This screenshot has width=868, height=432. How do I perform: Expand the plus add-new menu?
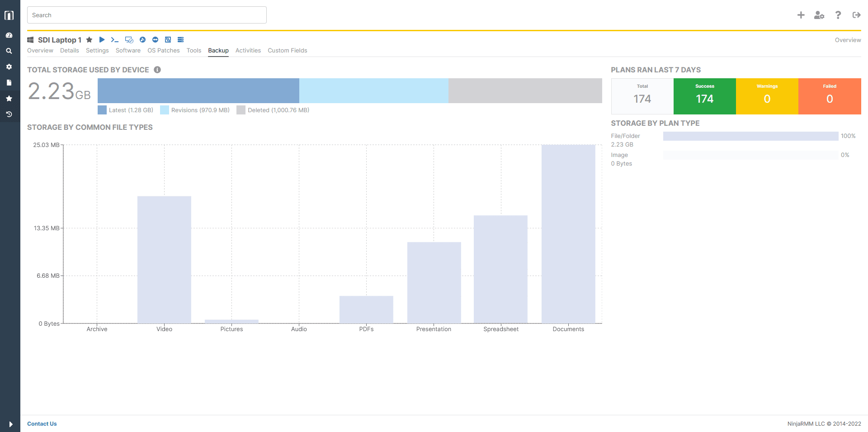(x=801, y=15)
